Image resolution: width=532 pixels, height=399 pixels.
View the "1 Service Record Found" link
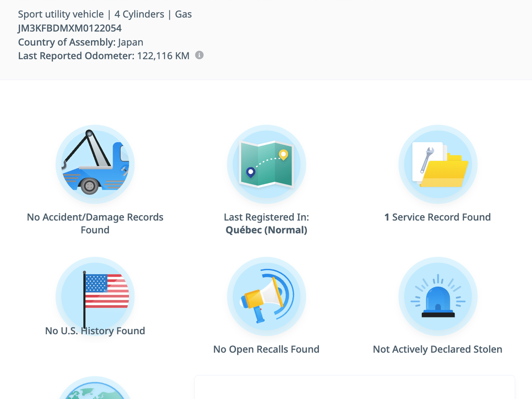[438, 217]
